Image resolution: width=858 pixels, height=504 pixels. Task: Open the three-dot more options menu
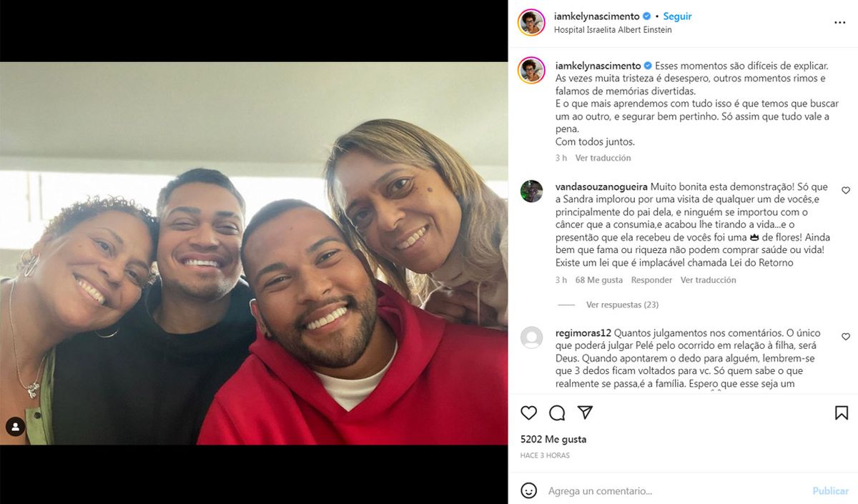840,23
